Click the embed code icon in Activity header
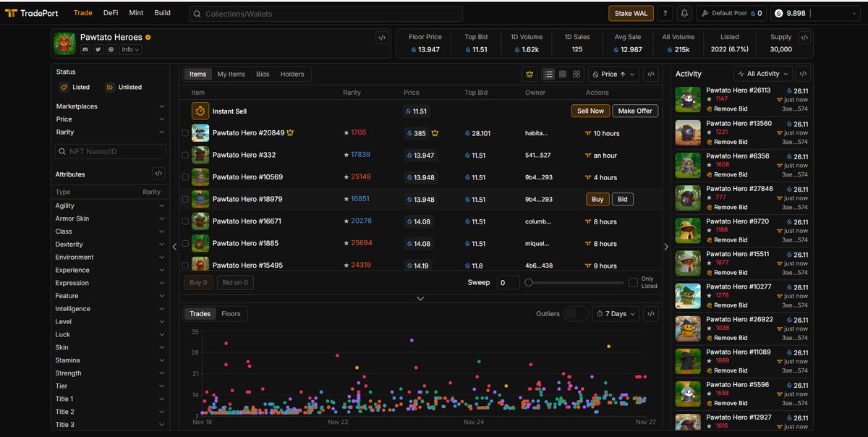 coord(804,74)
